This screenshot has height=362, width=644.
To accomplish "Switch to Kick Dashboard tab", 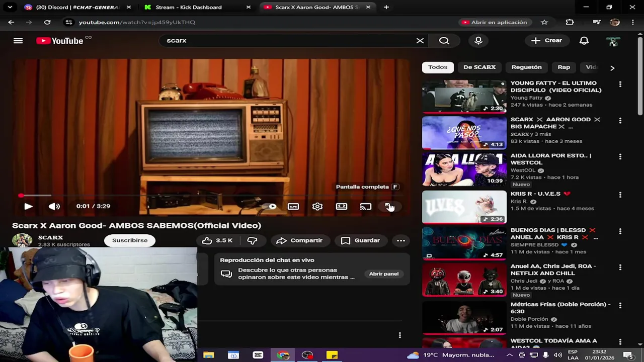I will coord(189,7).
